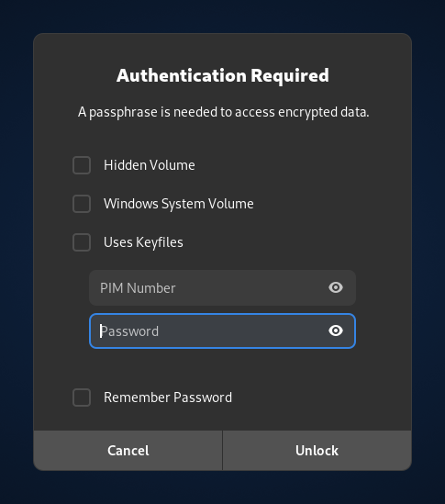Click the PIM Number placeholder text
This screenshot has width=445, height=504.
(138, 288)
